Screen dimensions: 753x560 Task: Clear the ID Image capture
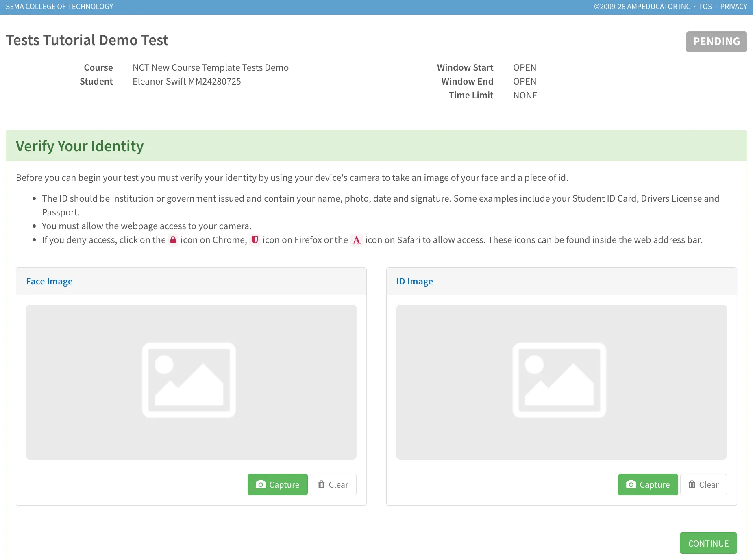click(703, 484)
